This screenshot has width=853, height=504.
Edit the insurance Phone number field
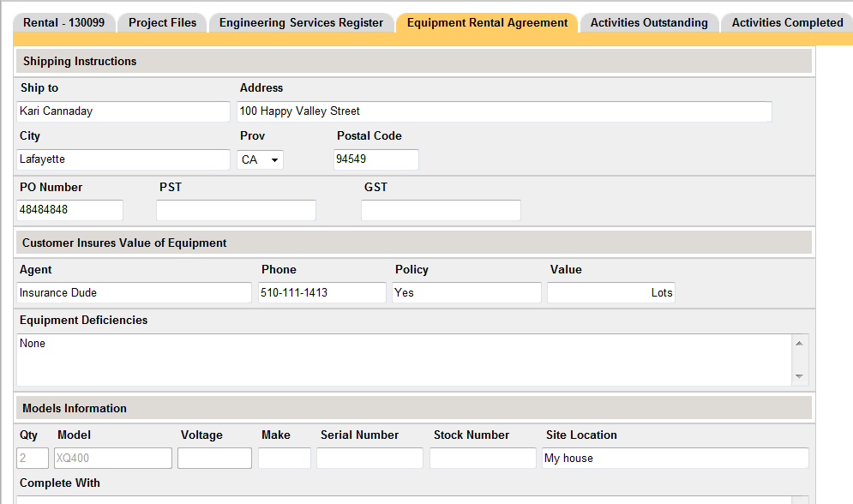coord(322,293)
